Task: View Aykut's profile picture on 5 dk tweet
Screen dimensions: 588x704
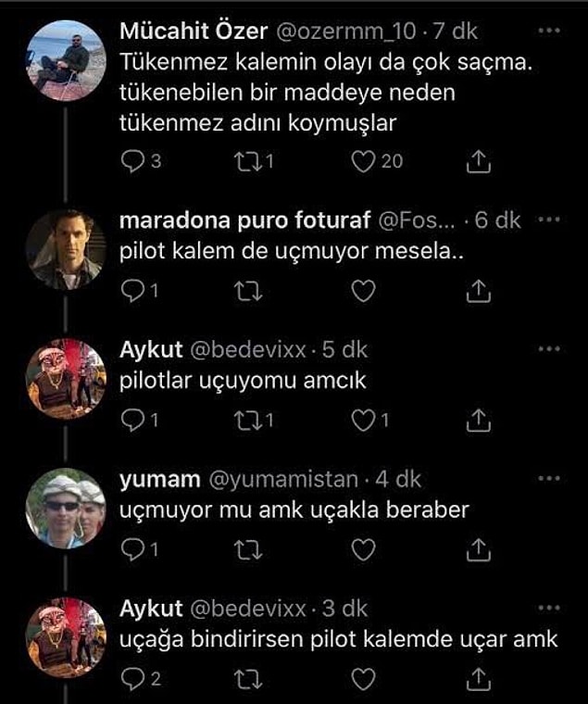Action: click(x=66, y=380)
